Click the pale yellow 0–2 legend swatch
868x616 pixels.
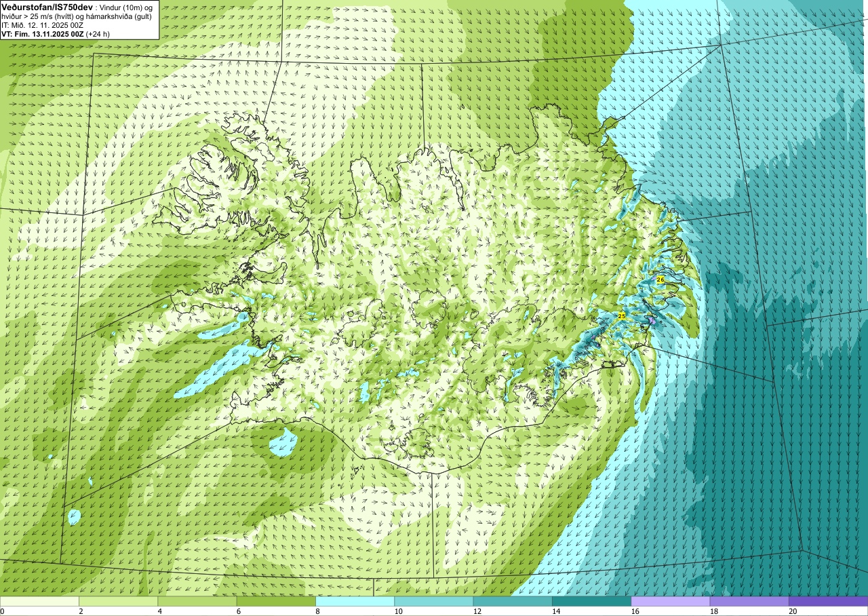click(x=39, y=601)
